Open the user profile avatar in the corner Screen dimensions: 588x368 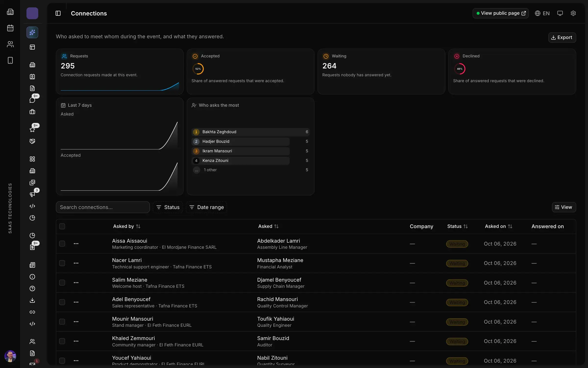click(x=10, y=356)
